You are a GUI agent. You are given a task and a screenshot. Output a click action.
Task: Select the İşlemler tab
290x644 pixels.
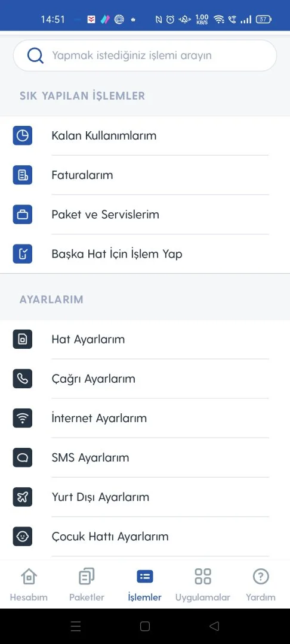(144, 584)
